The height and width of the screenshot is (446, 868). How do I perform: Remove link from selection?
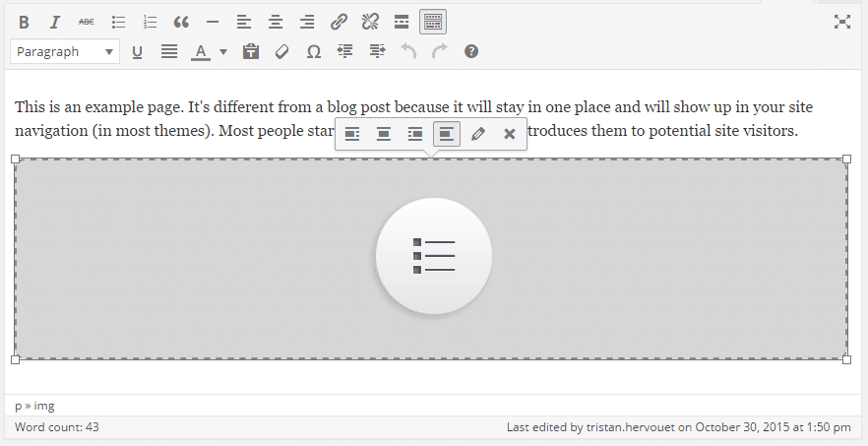[x=370, y=22]
